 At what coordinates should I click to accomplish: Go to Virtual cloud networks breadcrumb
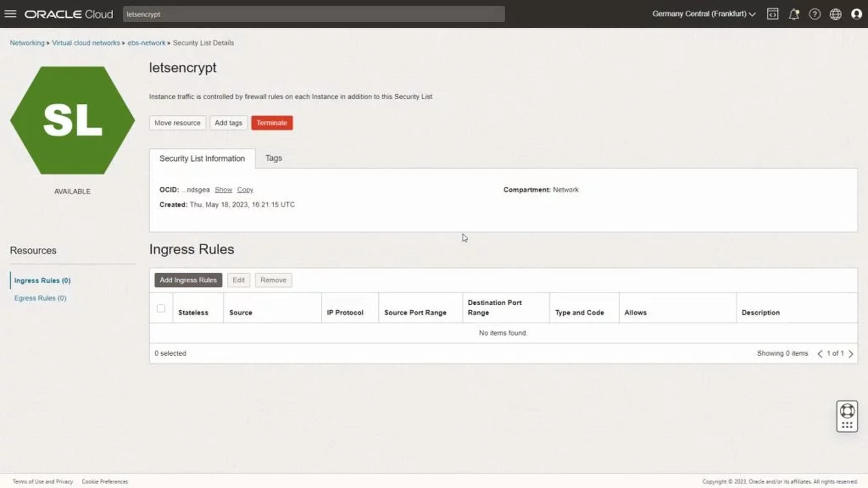[x=86, y=43]
